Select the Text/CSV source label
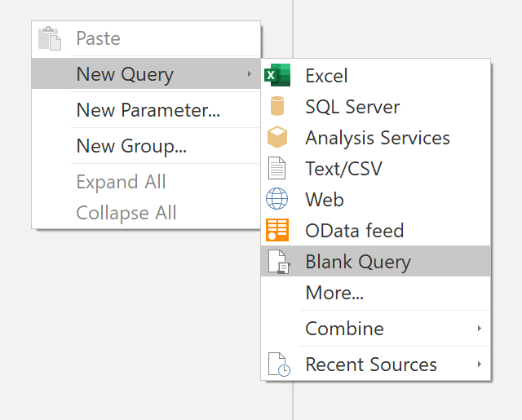 (343, 169)
